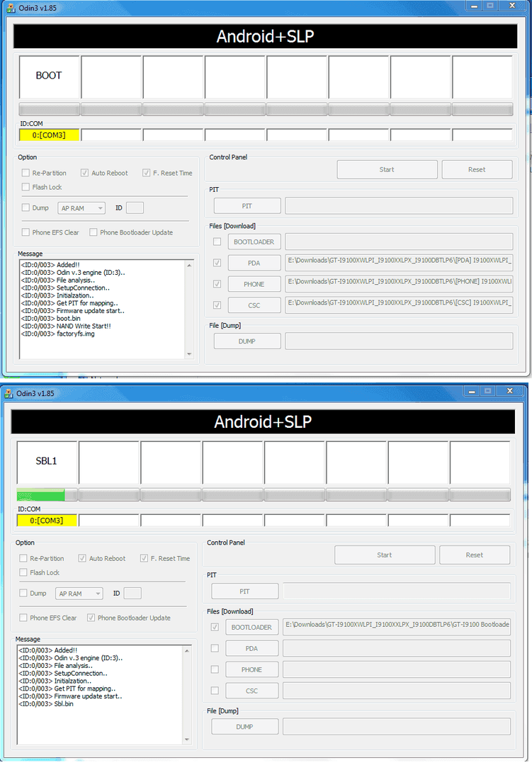Click the Odin3 icon in lower window title bar

click(x=9, y=393)
